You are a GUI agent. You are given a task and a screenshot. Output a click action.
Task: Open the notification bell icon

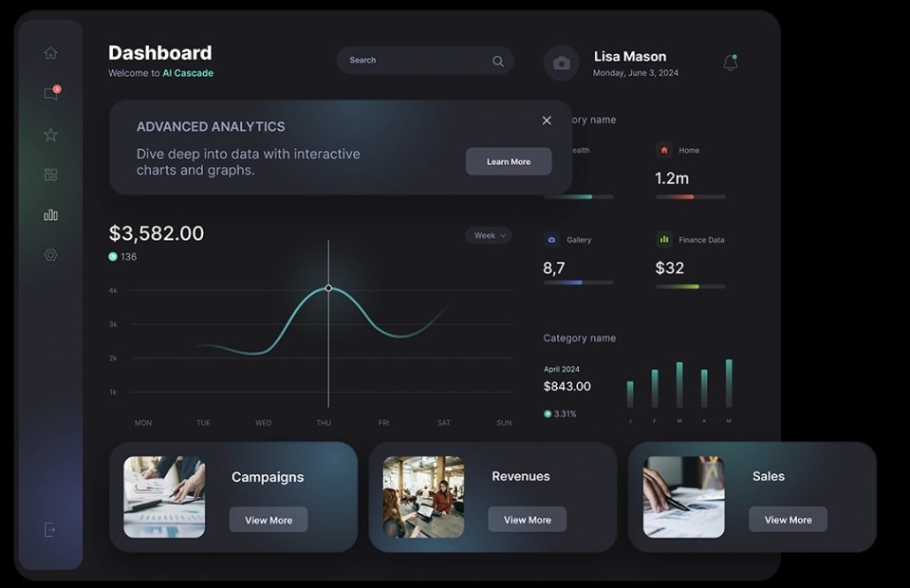click(x=730, y=63)
